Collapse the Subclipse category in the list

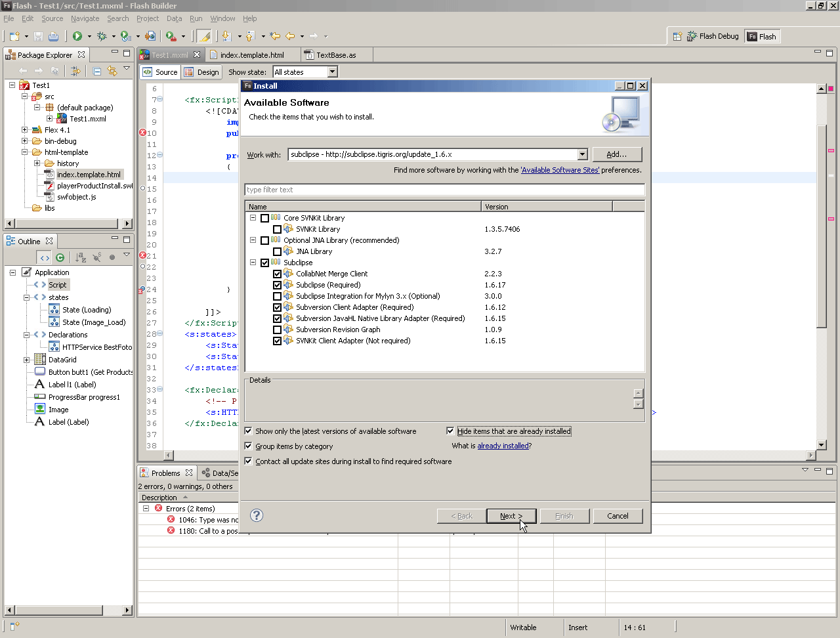point(253,263)
